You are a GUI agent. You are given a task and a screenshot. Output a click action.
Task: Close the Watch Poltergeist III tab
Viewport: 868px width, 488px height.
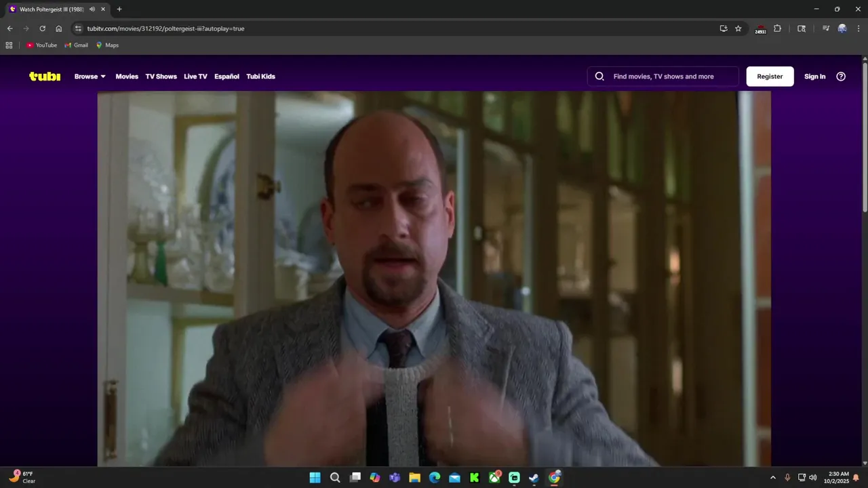pyautogui.click(x=103, y=9)
